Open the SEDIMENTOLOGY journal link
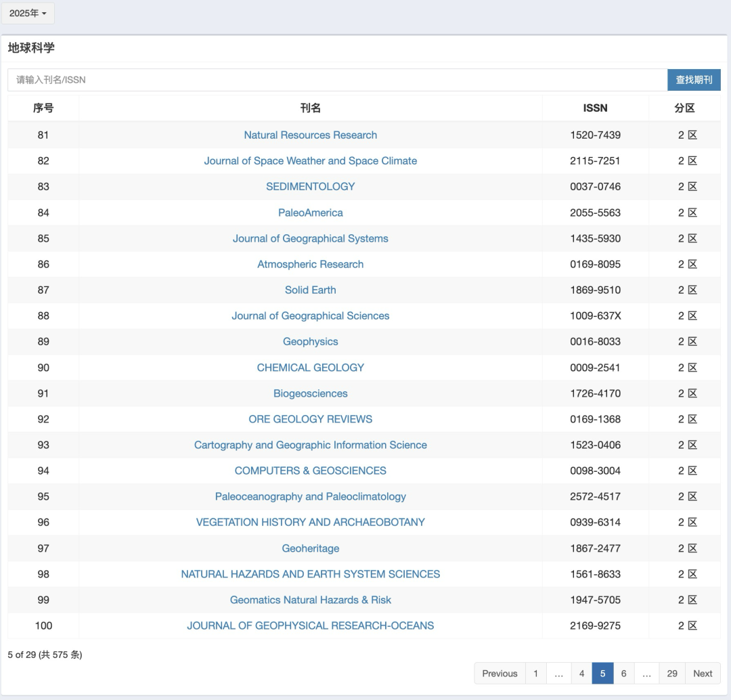The height and width of the screenshot is (700, 731). point(311,187)
